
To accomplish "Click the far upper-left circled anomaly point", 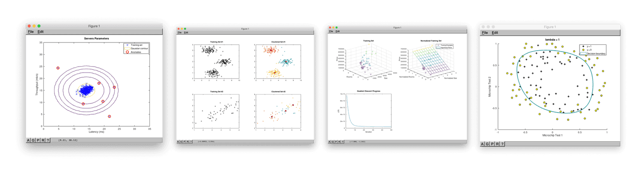I will click(58, 68).
